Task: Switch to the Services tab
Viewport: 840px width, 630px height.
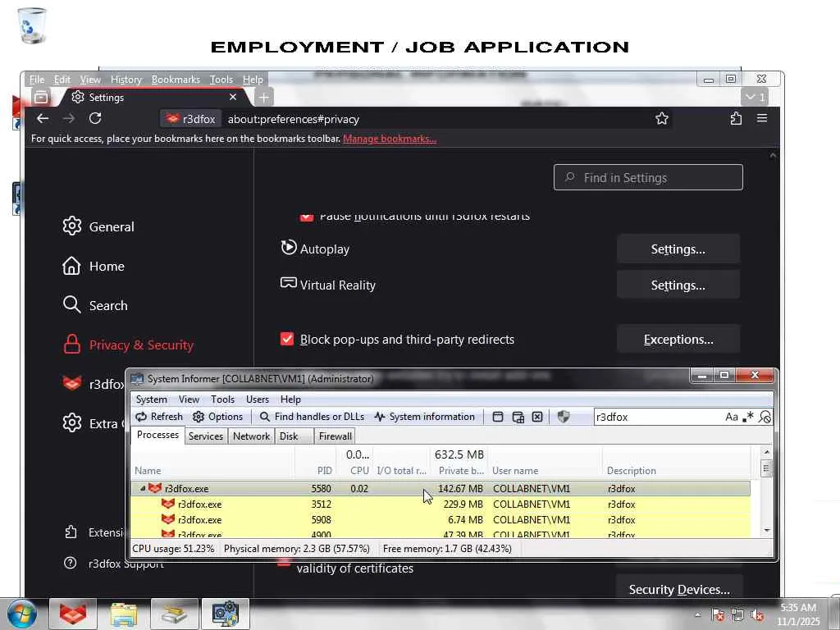Action: (206, 436)
